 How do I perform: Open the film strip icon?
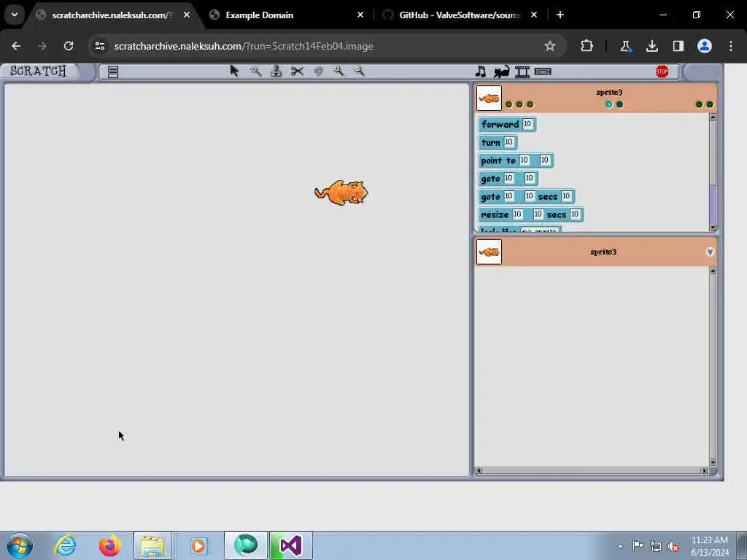coord(522,72)
